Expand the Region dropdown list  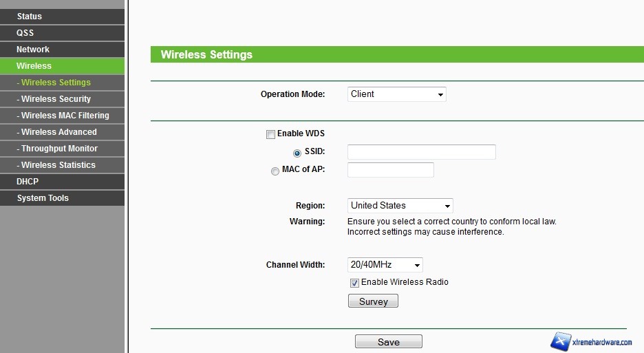400,206
